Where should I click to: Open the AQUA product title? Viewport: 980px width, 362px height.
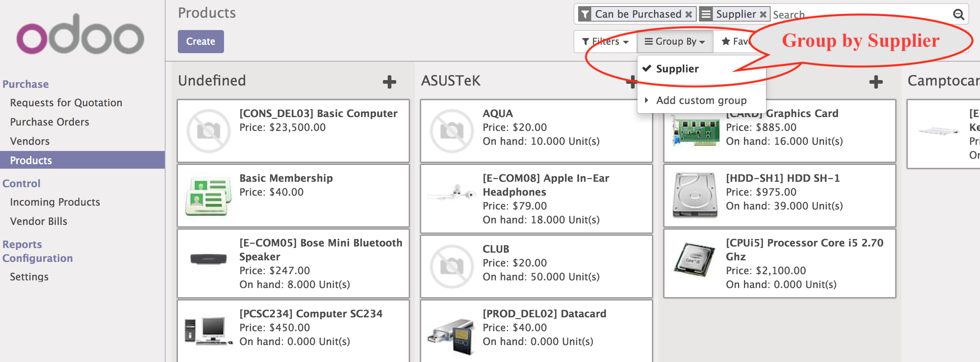[498, 114]
